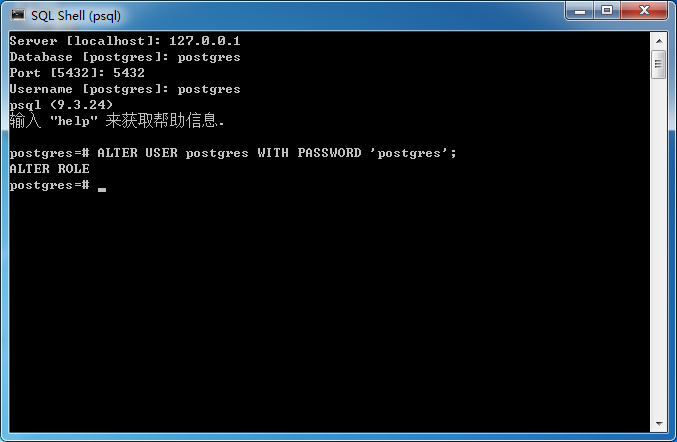Click the ALTER ROLE output line
677x442 pixels.
[x=50, y=169]
